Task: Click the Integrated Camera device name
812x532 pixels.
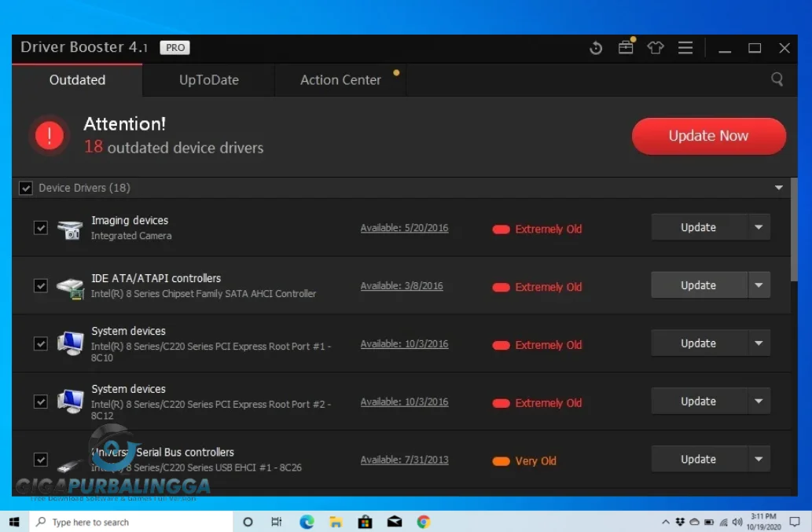Action: tap(131, 236)
